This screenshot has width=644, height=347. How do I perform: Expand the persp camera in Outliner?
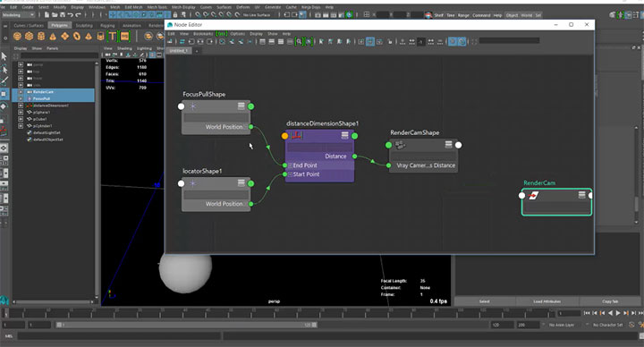click(x=21, y=64)
